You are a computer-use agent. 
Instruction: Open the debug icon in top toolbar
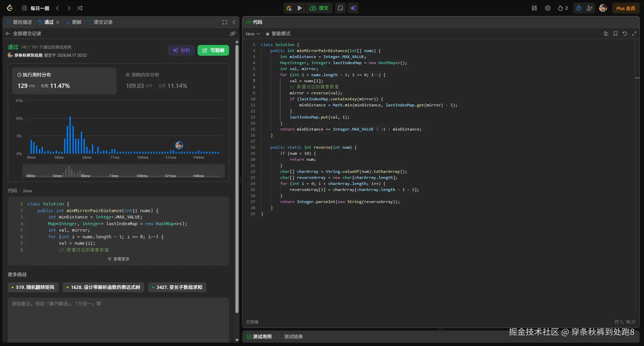pyautogui.click(x=288, y=8)
